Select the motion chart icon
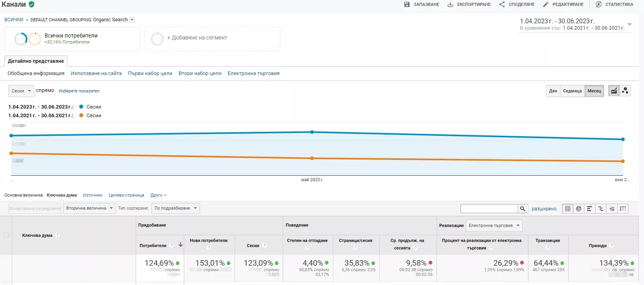644x285 pixels. [625, 91]
